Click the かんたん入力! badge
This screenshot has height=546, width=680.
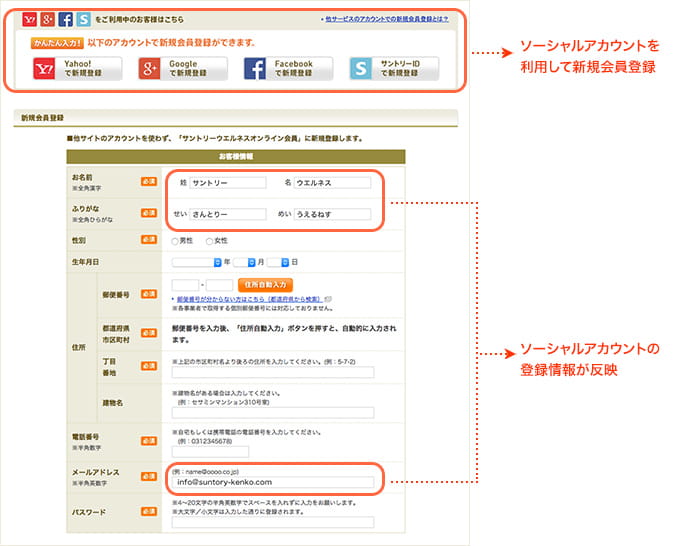tap(57, 43)
